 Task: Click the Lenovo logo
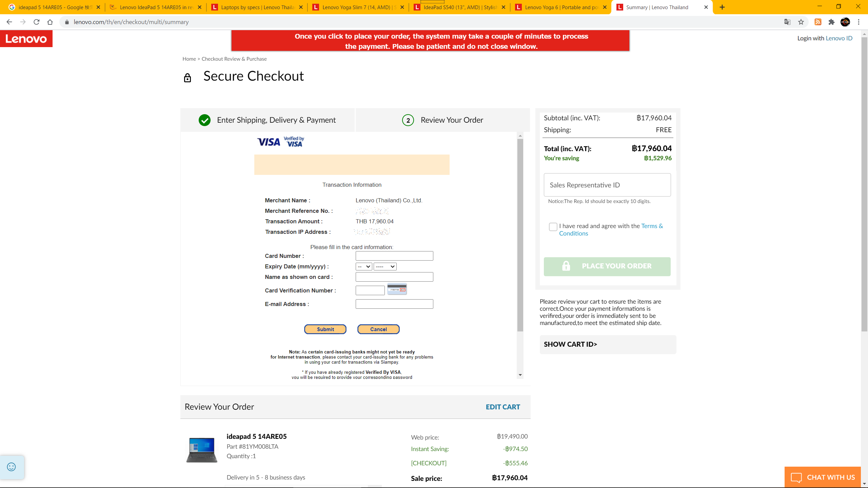coord(26,39)
